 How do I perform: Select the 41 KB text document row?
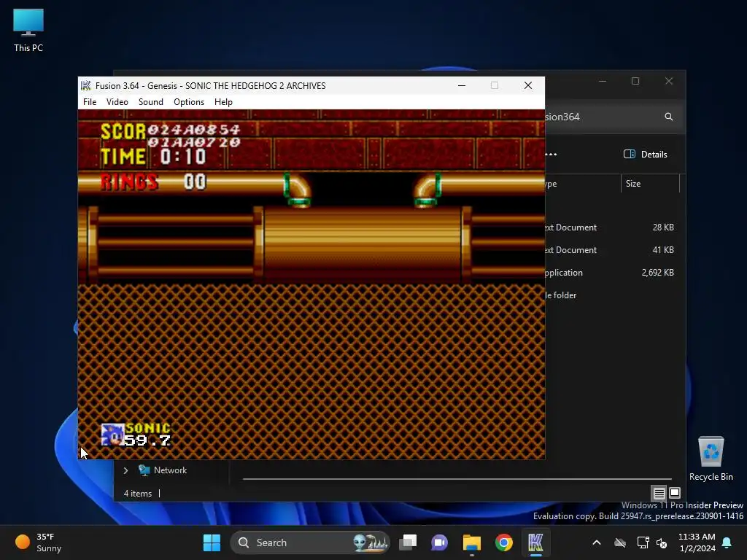pos(612,250)
